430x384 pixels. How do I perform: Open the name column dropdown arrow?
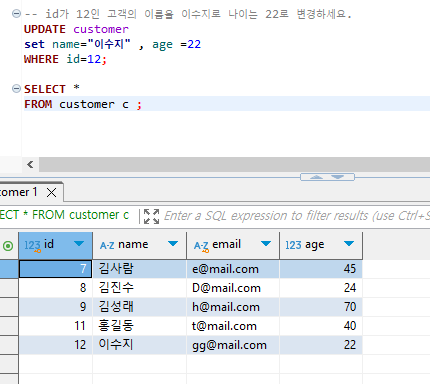pyautogui.click(x=173, y=244)
